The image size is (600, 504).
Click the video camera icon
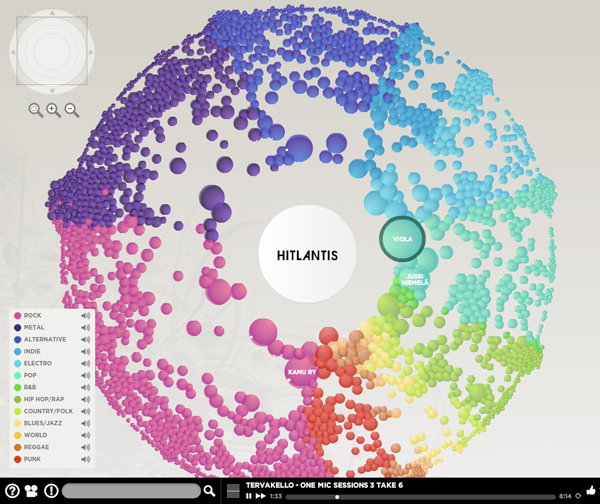tap(31, 491)
